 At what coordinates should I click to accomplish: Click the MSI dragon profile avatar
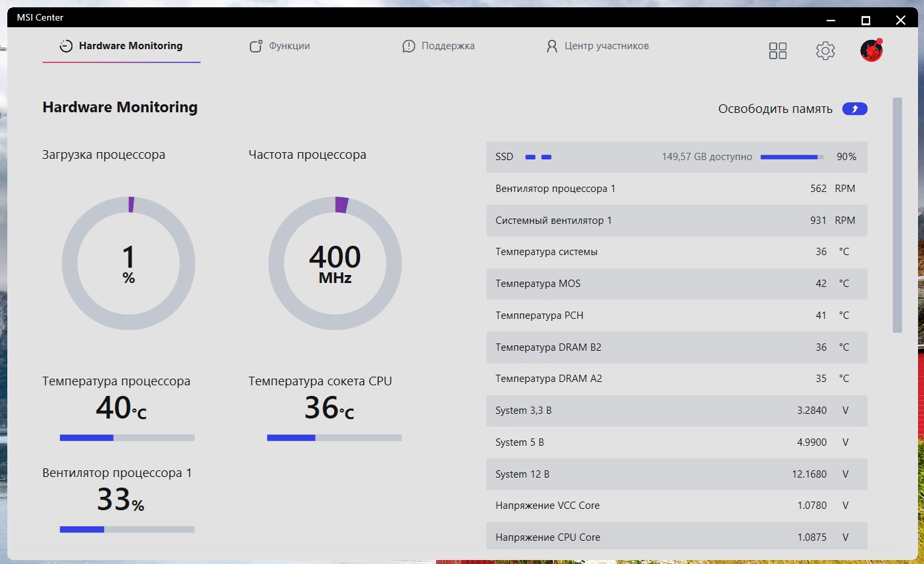click(x=872, y=50)
